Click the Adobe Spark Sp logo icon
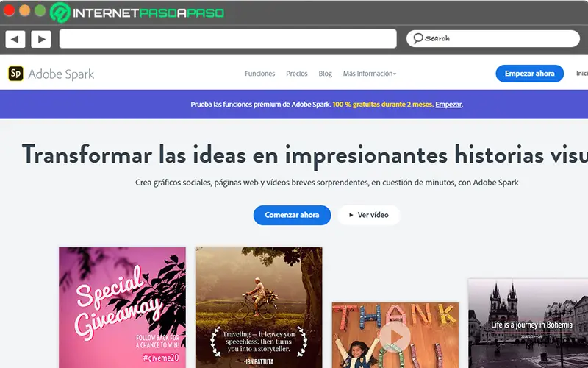This screenshot has width=588, height=368. [15, 74]
